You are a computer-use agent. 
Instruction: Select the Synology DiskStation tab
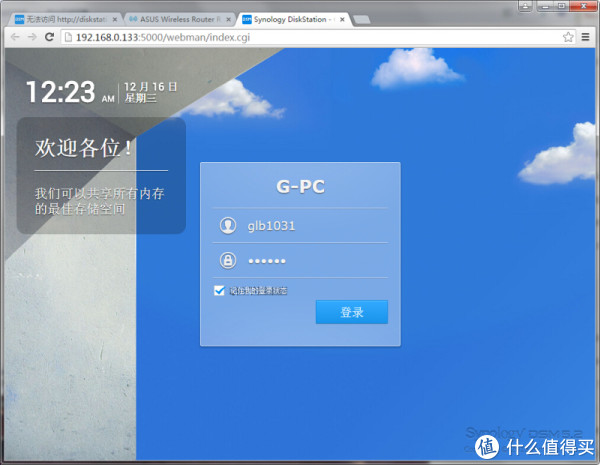pos(290,18)
